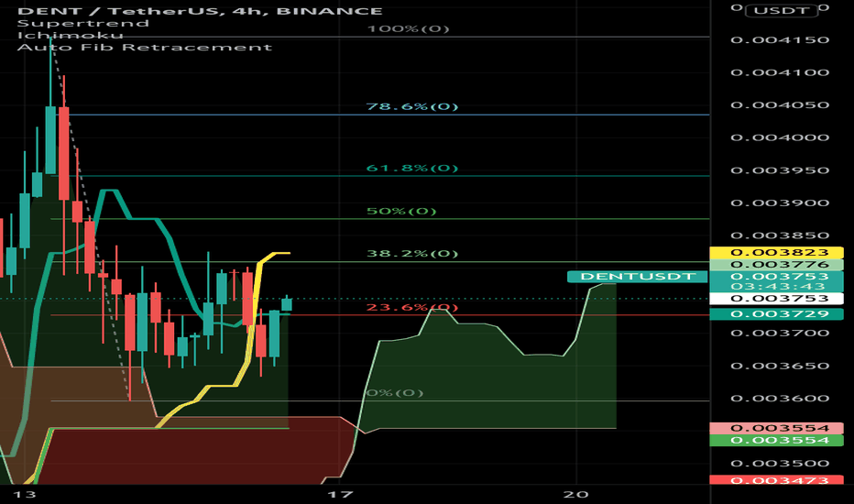Click the 0.003950 price axis value
Image resolution: width=854 pixels, height=504 pixels.
(x=780, y=170)
